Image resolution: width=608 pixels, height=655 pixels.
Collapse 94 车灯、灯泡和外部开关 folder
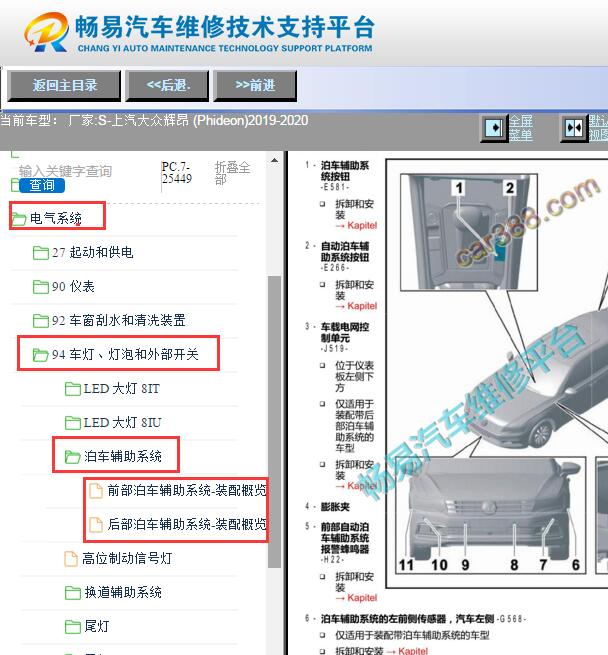[125, 354]
